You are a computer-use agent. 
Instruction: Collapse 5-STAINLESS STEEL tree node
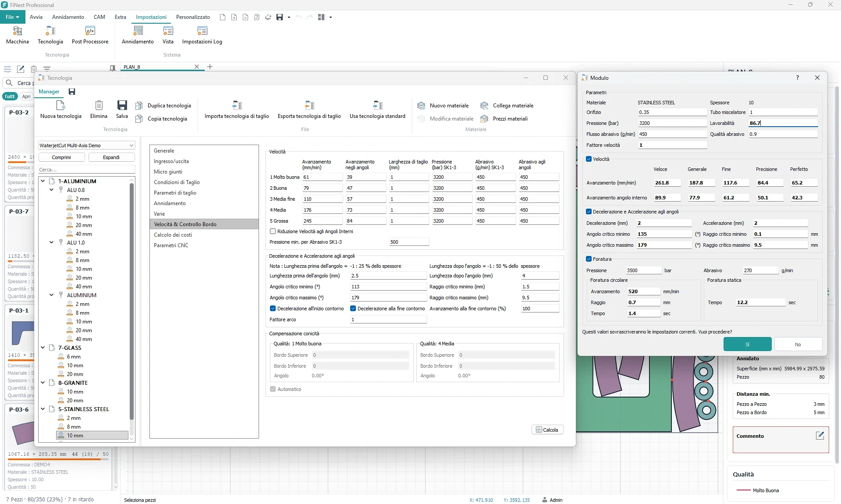(x=43, y=409)
